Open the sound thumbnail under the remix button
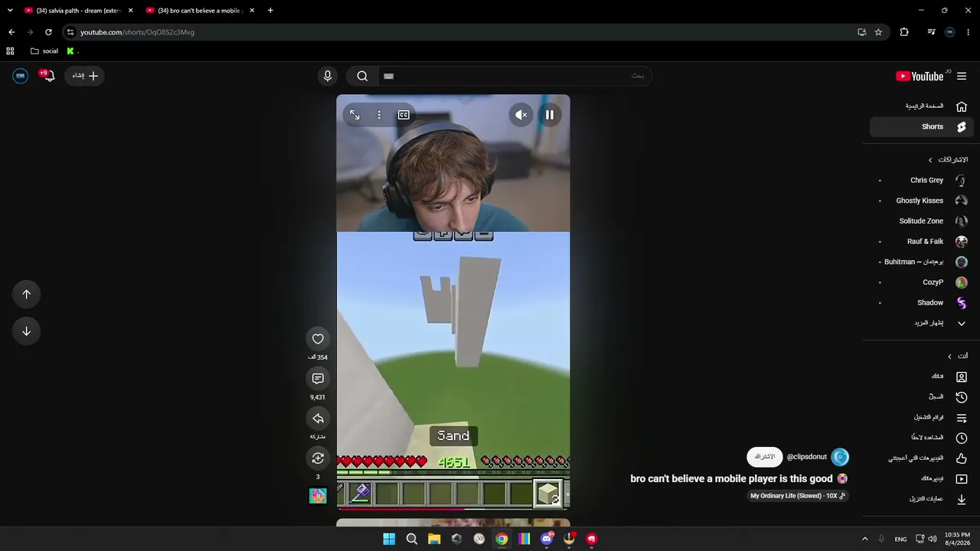This screenshot has width=980, height=551. click(318, 497)
